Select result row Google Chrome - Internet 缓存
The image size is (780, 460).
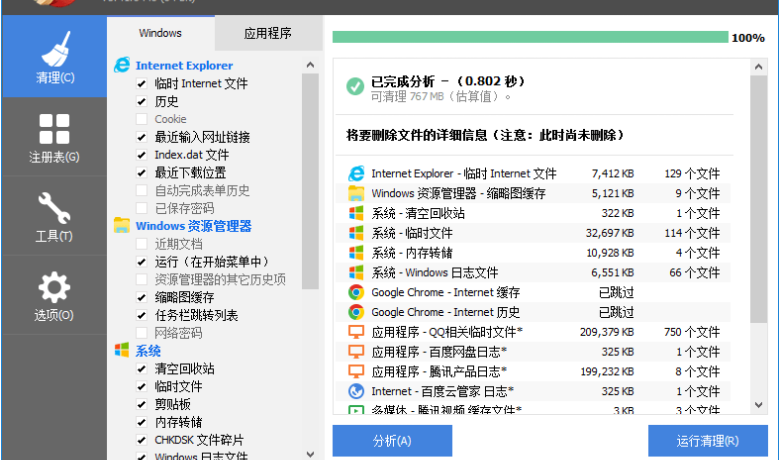533,292
